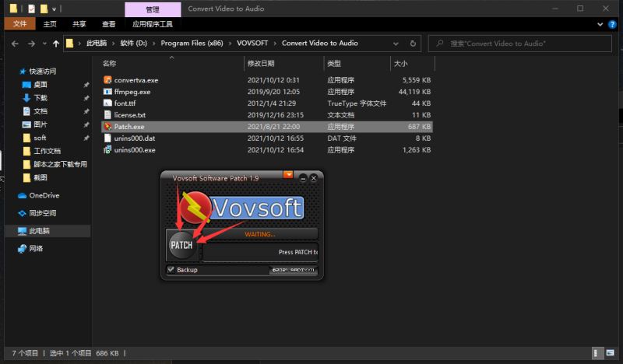
Task: Open the recent locations dropdown
Action: coord(44,44)
